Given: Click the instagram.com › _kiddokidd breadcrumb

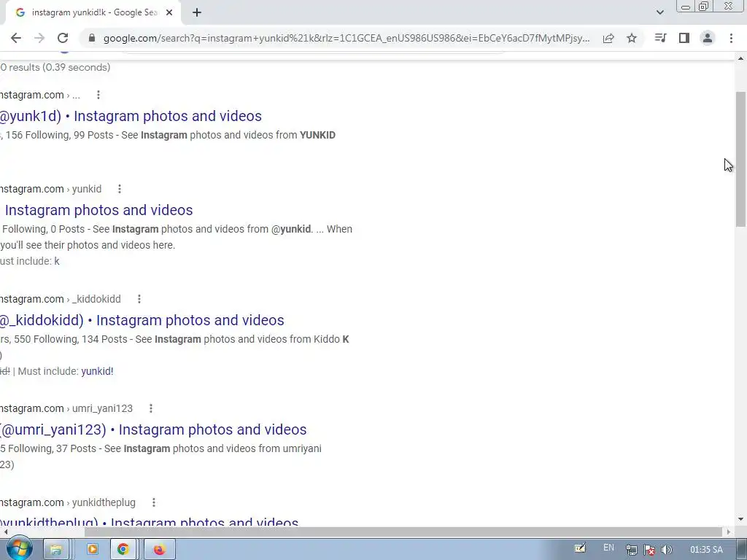Looking at the screenshot, I should [60, 299].
